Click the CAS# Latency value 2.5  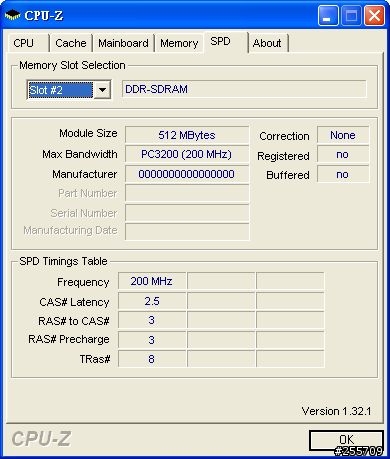click(x=152, y=301)
